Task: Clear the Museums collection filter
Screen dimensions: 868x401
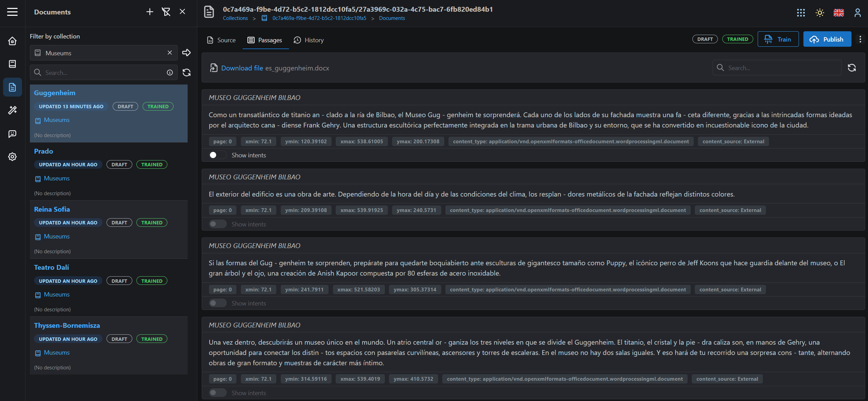Action: [x=170, y=53]
